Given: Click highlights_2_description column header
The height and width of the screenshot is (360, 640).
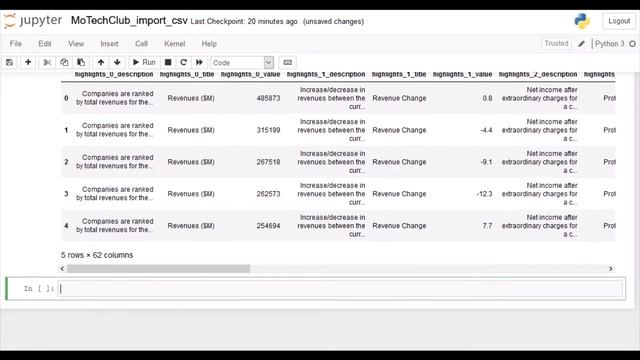Looking at the screenshot, I should (538, 75).
